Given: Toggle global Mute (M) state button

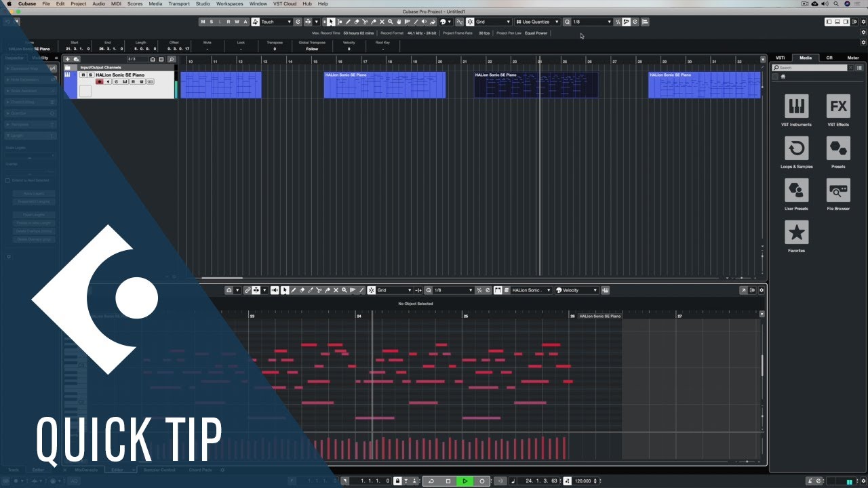Looking at the screenshot, I should pos(203,22).
